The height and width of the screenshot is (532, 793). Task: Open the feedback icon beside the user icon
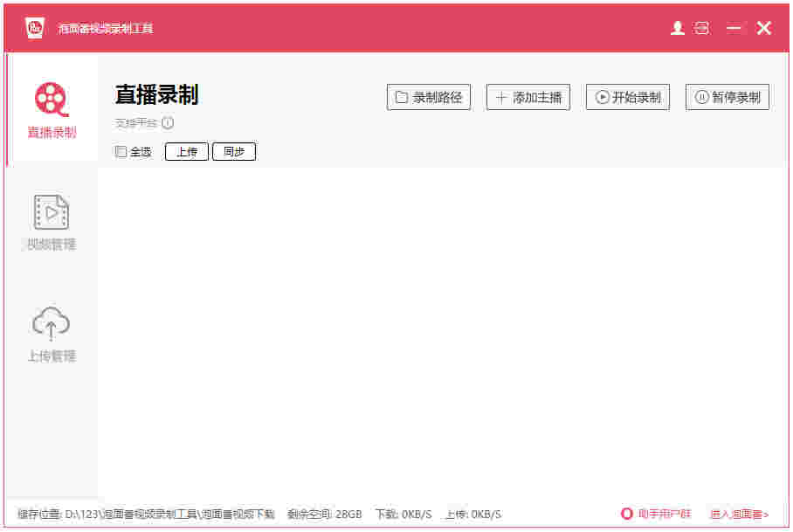click(702, 27)
